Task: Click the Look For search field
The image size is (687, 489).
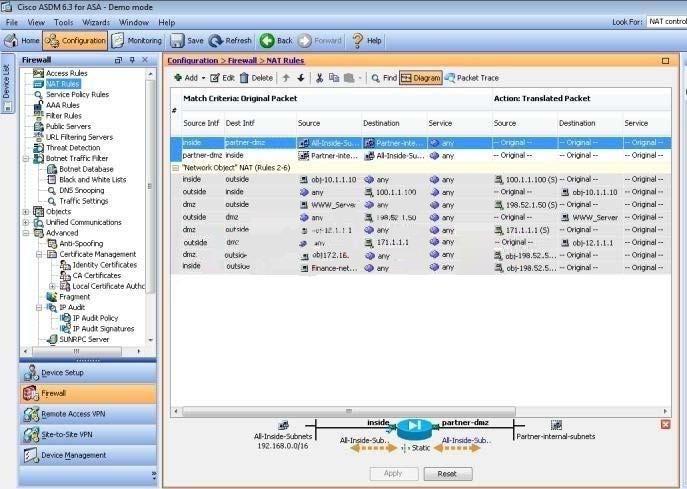Action: tap(667, 21)
